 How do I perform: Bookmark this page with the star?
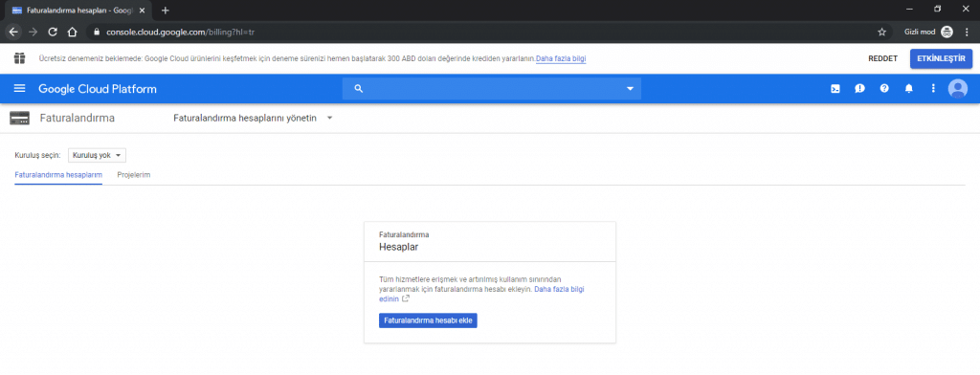tap(881, 32)
